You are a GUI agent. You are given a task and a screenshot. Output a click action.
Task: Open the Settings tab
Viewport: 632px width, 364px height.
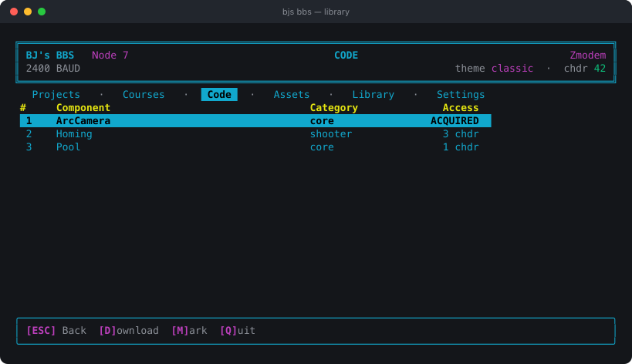[x=461, y=95]
